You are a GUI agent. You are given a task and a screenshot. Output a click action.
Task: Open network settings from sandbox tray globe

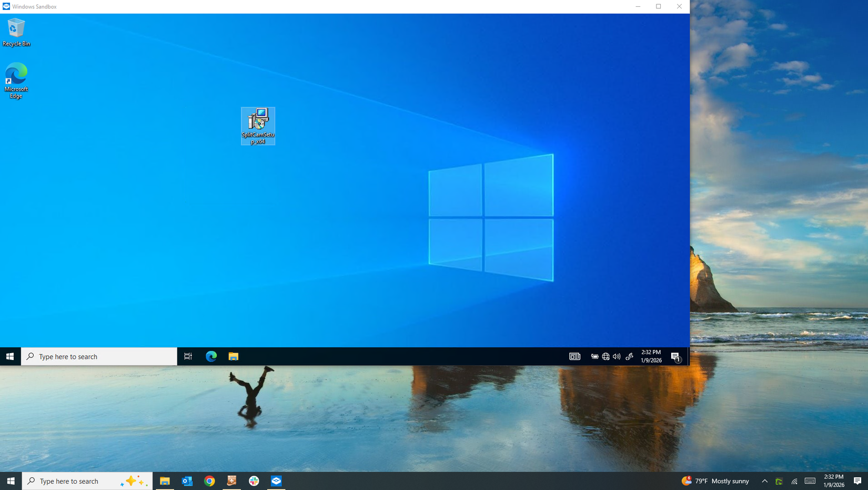click(x=605, y=356)
